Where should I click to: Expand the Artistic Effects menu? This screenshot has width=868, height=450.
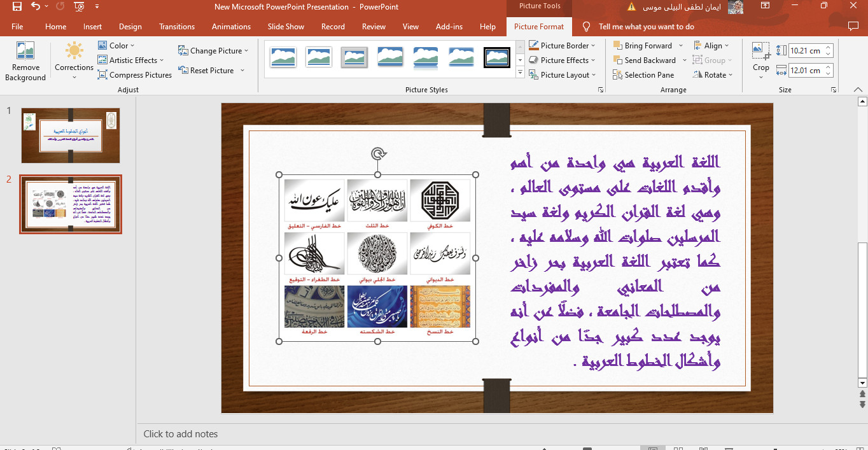pos(130,60)
